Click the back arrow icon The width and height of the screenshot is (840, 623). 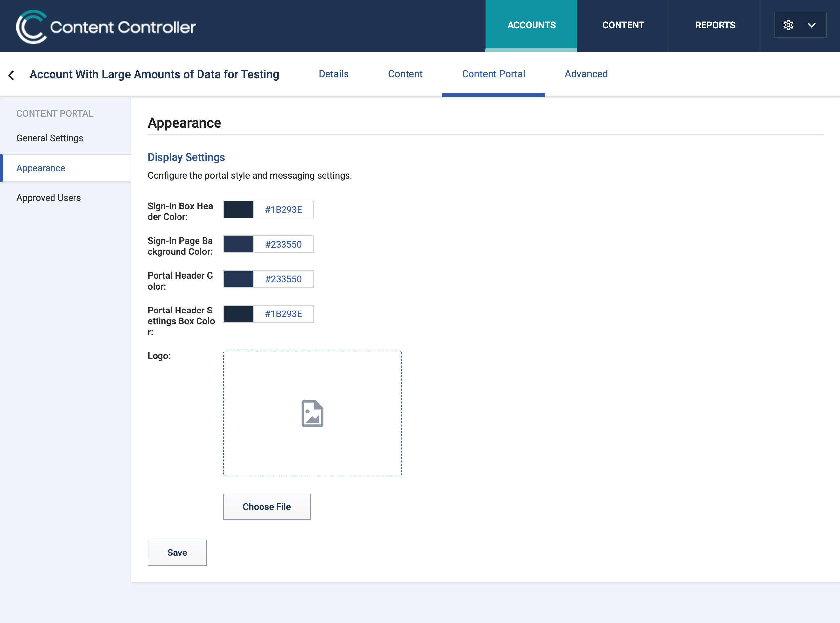click(11, 75)
